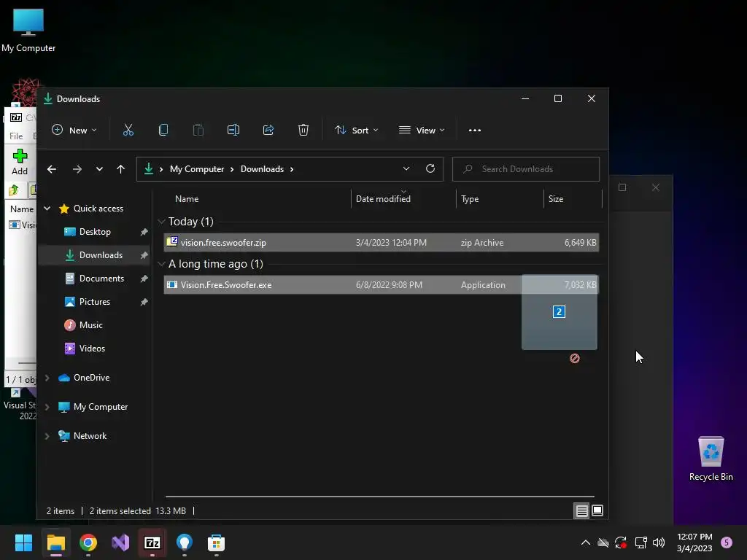This screenshot has width=747, height=560.
Task: Click the Search Downloads field
Action: pos(525,169)
